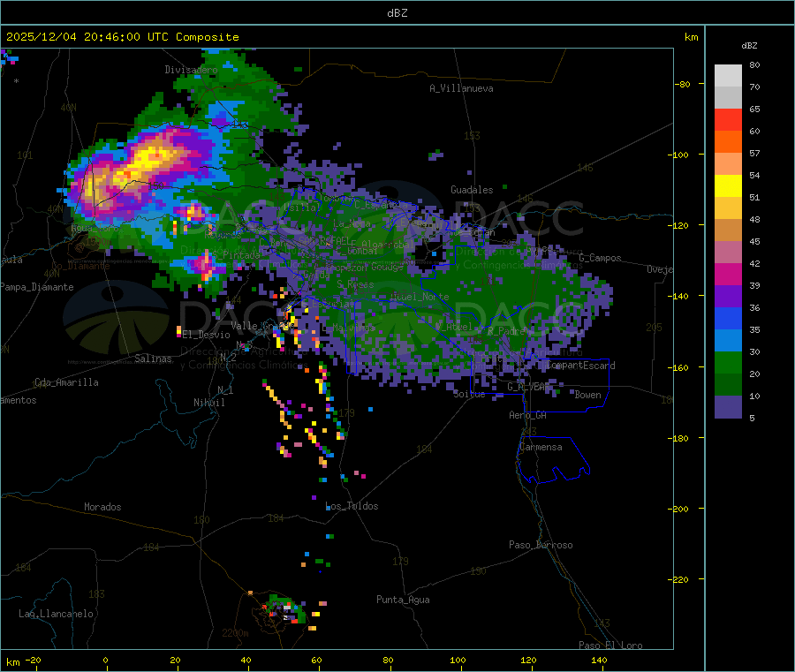
Task: Click the 'Paso_Barroso' map label
Action: click(x=541, y=545)
